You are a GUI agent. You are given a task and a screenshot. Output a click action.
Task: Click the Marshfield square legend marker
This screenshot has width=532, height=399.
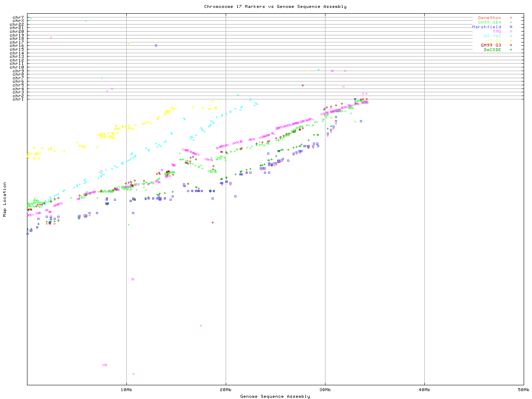pyautogui.click(x=511, y=27)
